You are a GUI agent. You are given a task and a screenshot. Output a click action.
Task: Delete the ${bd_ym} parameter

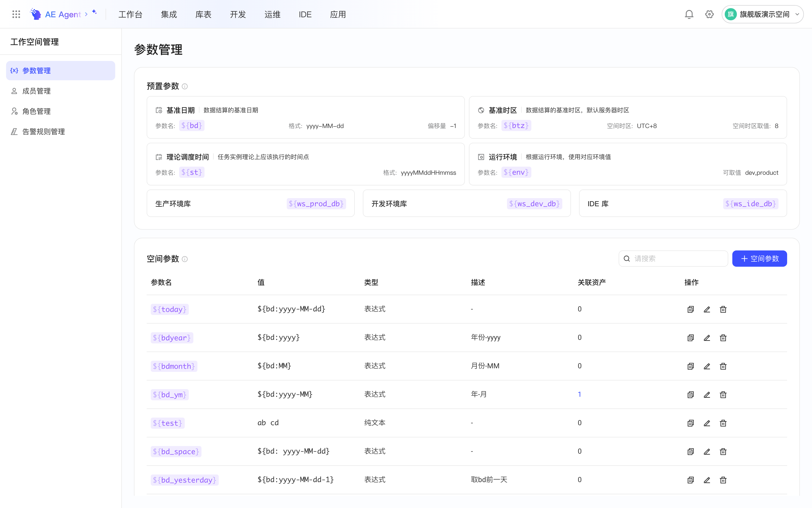[x=723, y=395]
